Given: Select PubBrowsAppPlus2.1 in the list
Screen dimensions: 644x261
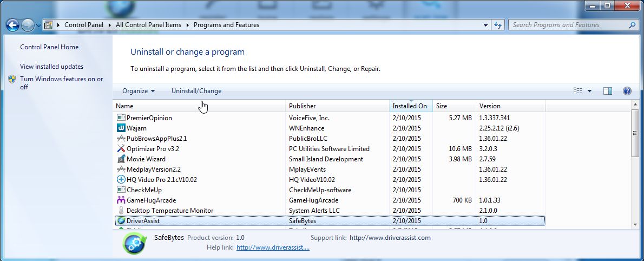Looking at the screenshot, I should [156, 139].
